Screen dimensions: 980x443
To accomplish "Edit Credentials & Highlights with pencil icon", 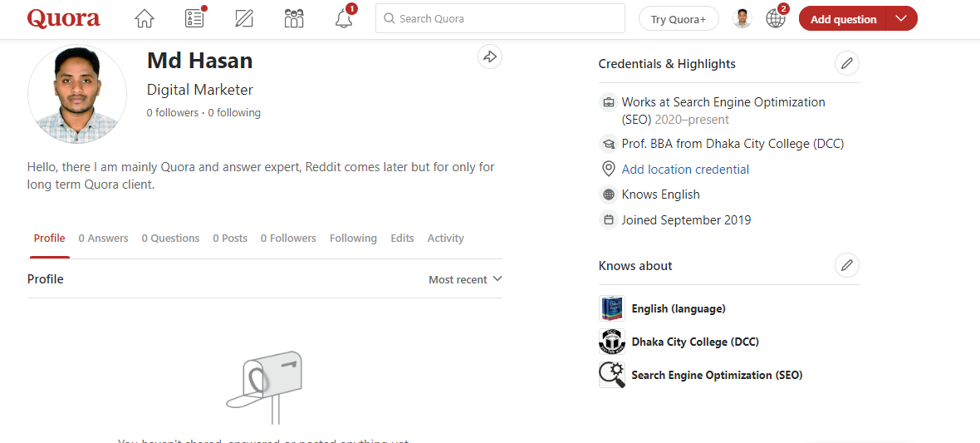I will pyautogui.click(x=847, y=63).
